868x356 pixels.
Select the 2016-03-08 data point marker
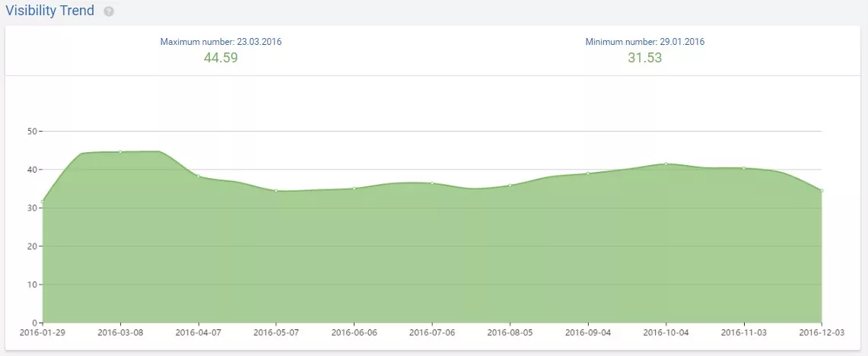120,151
